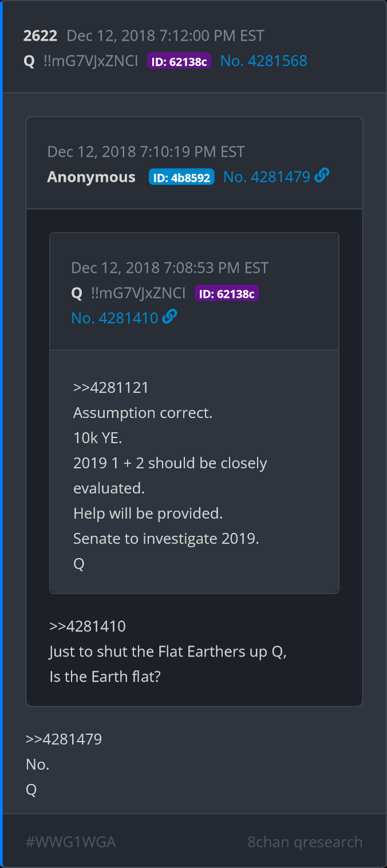Select the >>4281479 reply reference
The height and width of the screenshot is (868, 387).
[64, 739]
